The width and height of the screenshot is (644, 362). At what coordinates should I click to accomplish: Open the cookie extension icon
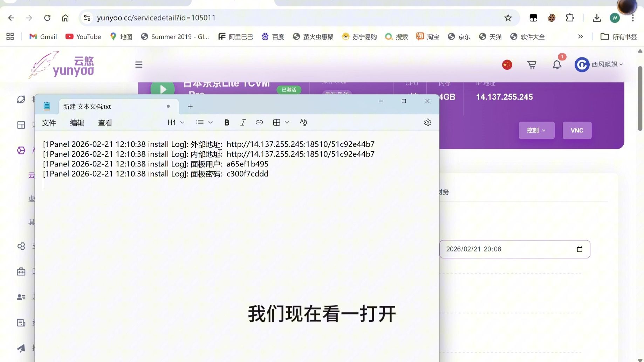coord(551,18)
